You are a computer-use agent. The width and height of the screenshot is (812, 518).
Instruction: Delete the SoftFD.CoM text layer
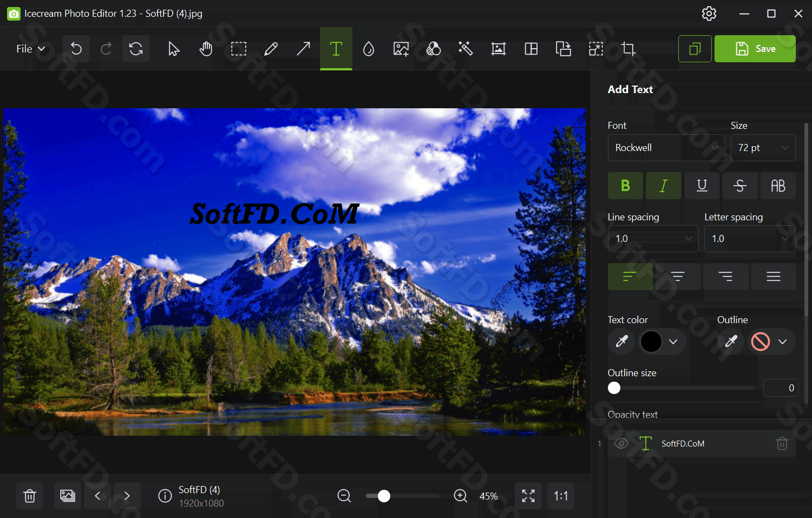pyautogui.click(x=782, y=444)
